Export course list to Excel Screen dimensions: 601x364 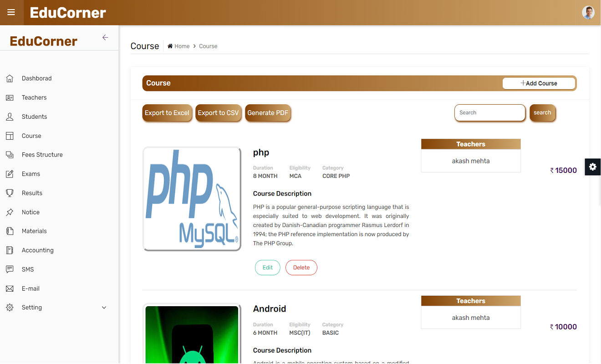click(167, 113)
